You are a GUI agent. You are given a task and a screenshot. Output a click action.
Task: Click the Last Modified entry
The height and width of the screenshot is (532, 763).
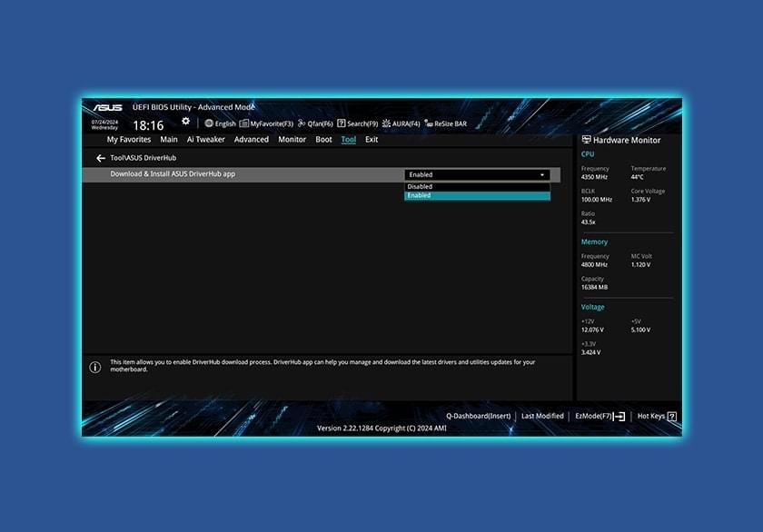(542, 416)
